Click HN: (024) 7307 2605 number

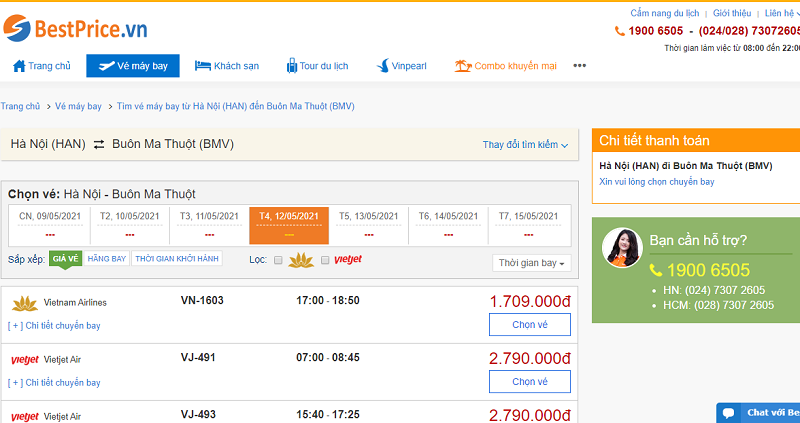(x=714, y=290)
